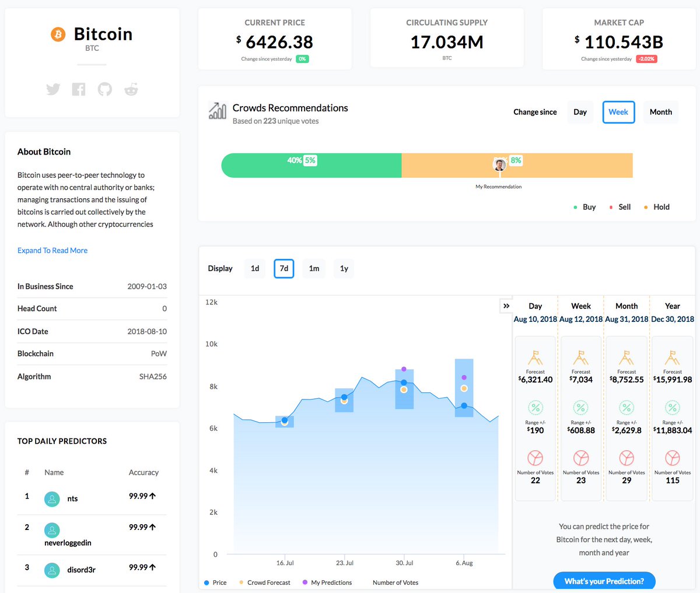Click the purple prediction dot at 6. Aug
700x593 pixels.
point(464,378)
